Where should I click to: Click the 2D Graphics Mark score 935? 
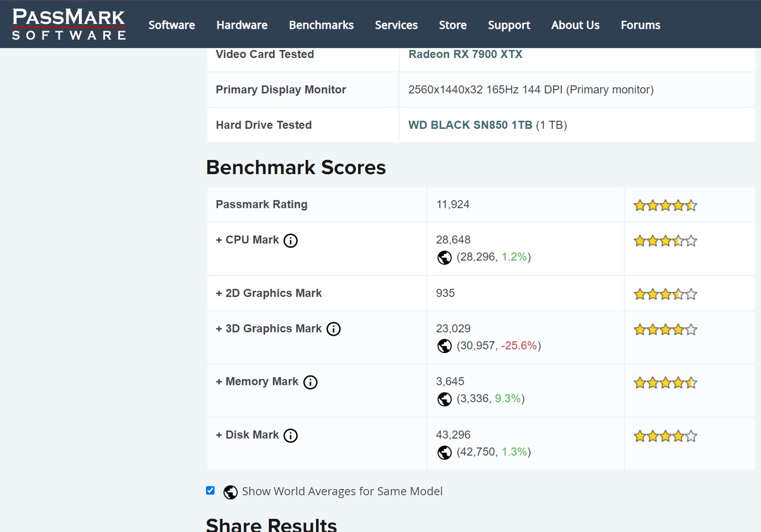pos(446,293)
